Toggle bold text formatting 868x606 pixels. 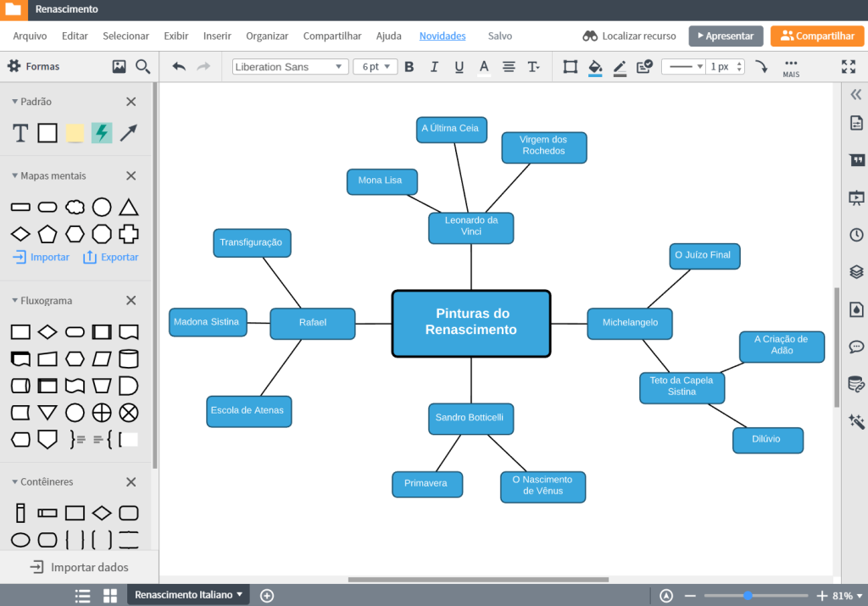pos(409,67)
